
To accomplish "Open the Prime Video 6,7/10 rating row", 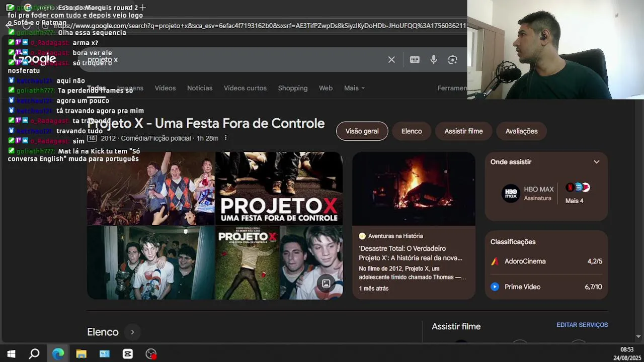I will 546,287.
